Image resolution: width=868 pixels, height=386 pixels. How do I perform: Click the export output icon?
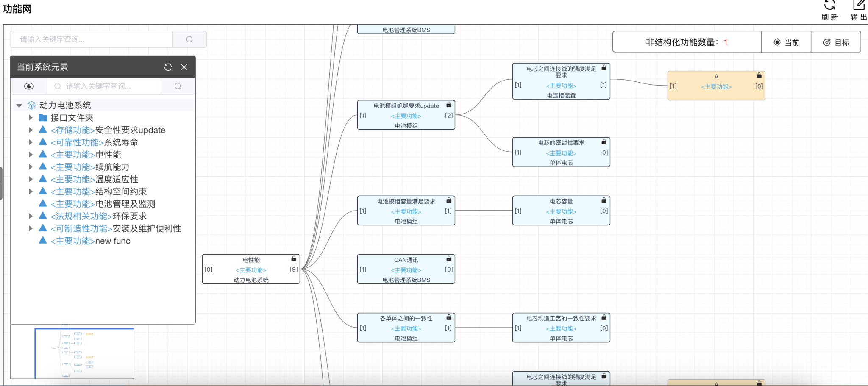[859, 6]
